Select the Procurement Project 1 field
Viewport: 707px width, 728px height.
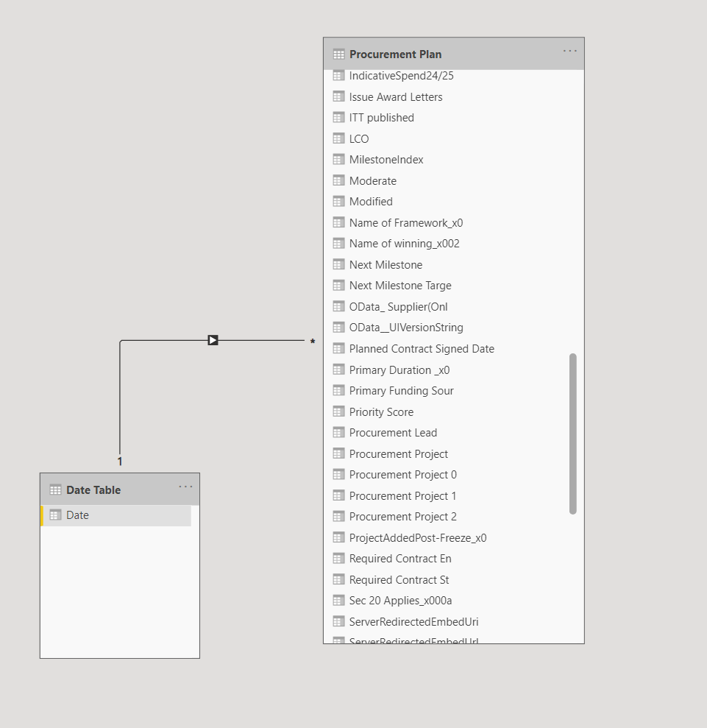pos(402,496)
